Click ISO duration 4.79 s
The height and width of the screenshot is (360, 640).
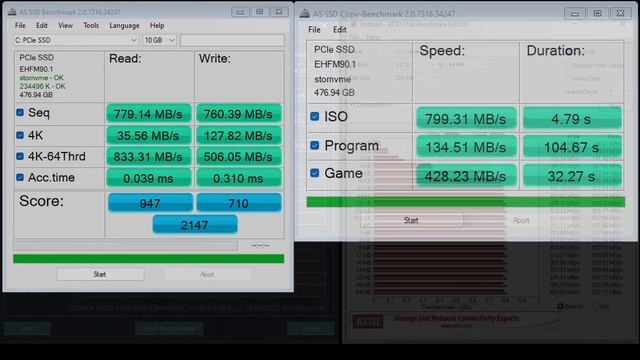[572, 119]
